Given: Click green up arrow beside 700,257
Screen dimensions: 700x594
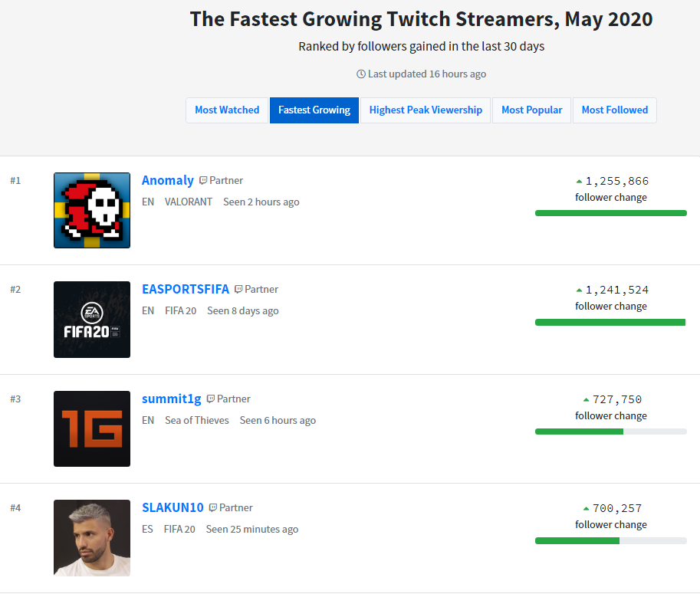Looking at the screenshot, I should click(587, 508).
